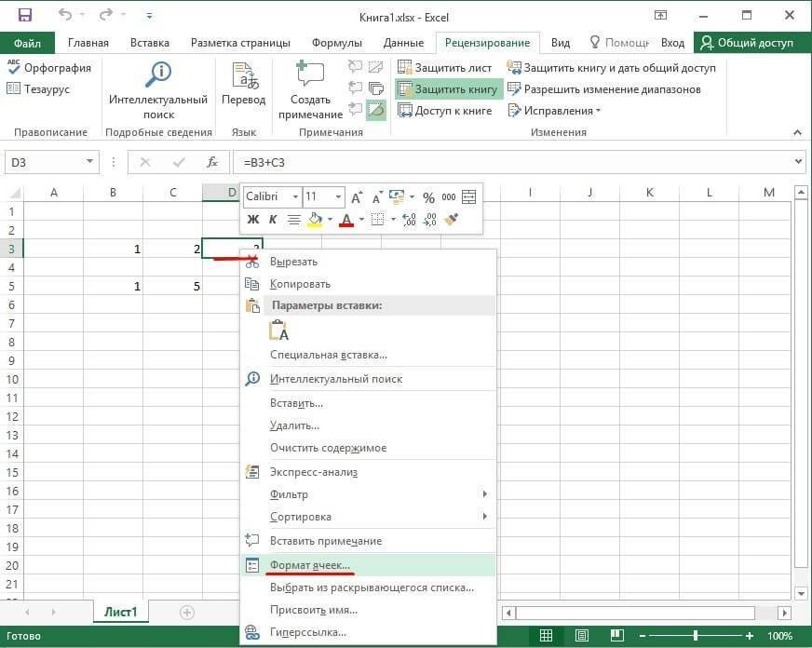This screenshot has height=648, width=812.
Task: Pick the red font color swatch
Action: pyautogui.click(x=345, y=223)
